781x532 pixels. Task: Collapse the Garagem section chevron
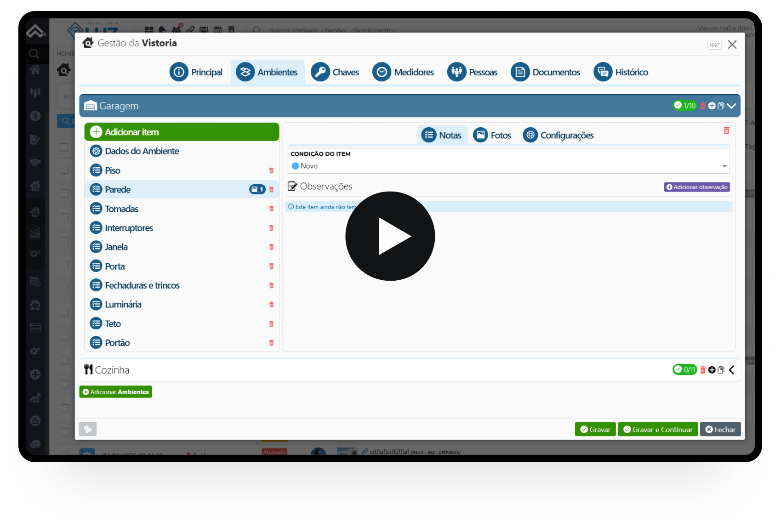tap(731, 106)
